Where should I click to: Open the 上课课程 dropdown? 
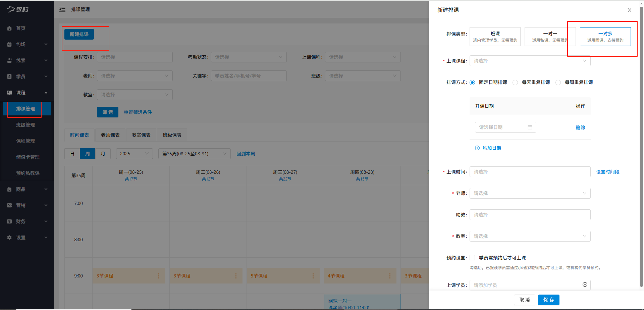click(530, 61)
